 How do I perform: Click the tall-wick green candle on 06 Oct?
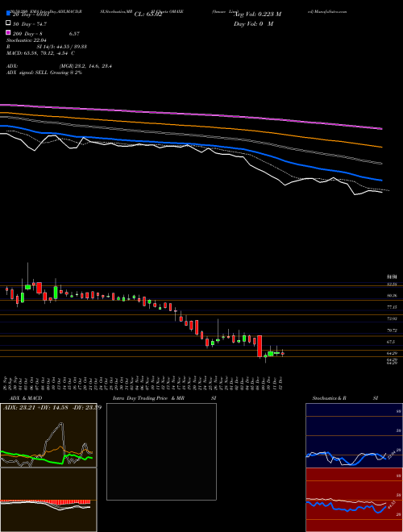28,287
